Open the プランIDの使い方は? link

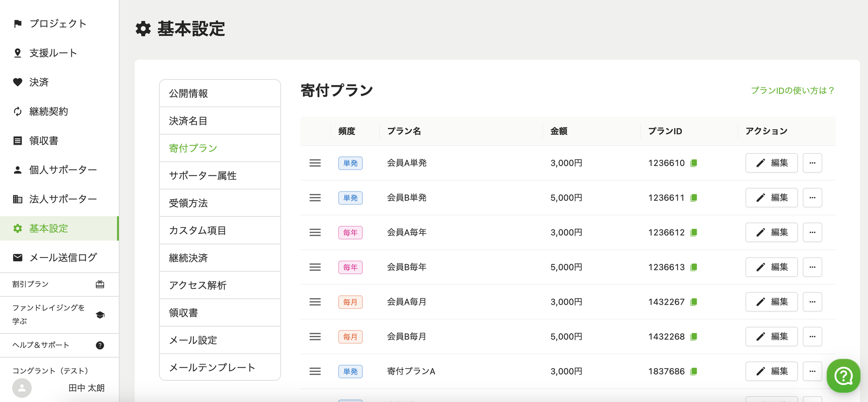pyautogui.click(x=793, y=91)
